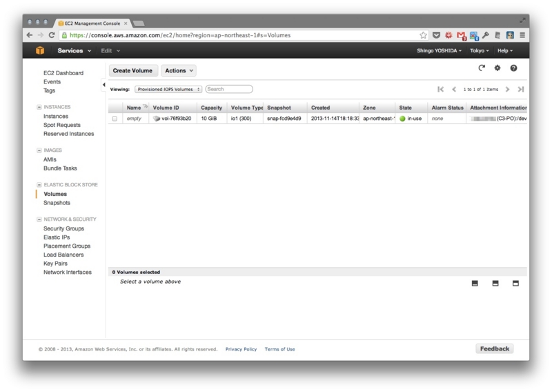Refresh the volumes list
The width and height of the screenshot is (552, 392).
(482, 68)
